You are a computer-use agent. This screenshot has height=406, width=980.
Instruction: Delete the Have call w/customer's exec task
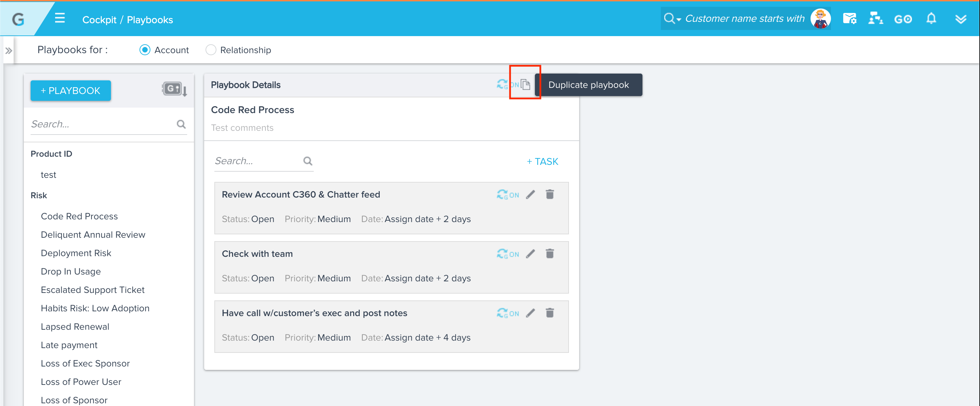pos(550,313)
